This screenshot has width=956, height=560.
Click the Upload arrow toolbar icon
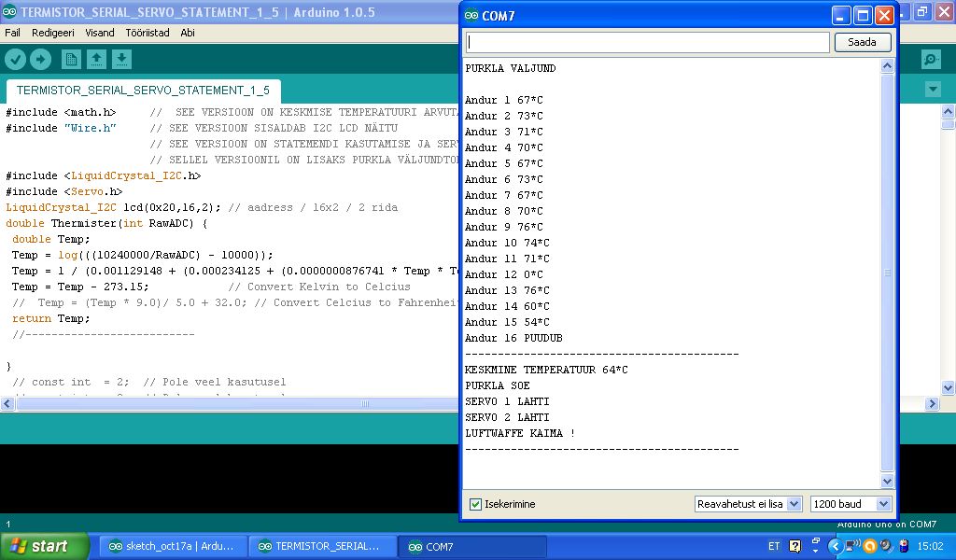(40, 60)
